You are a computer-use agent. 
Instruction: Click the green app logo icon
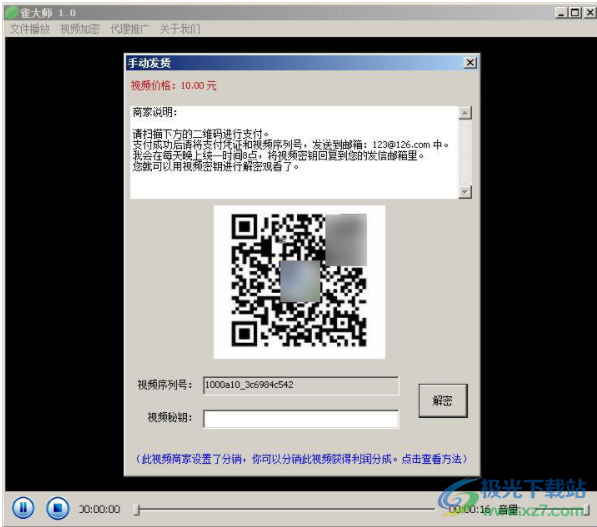pyautogui.click(x=12, y=13)
